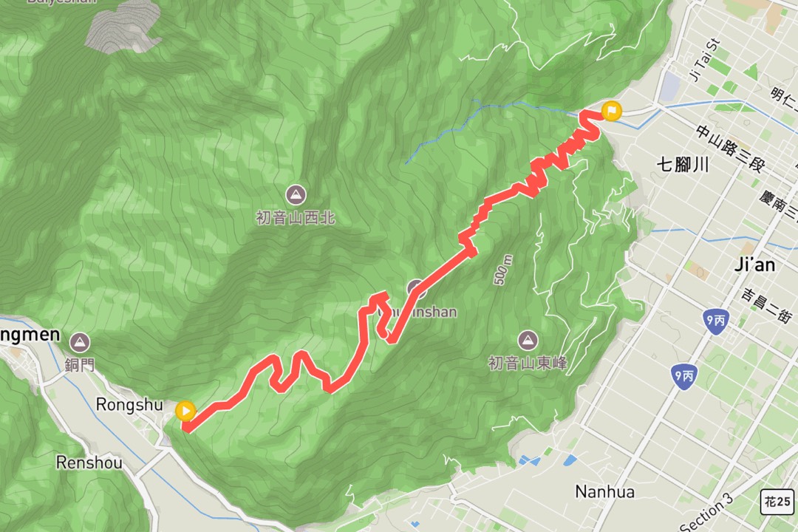
Task: Click the Ji'an town label
Action: click(x=755, y=265)
